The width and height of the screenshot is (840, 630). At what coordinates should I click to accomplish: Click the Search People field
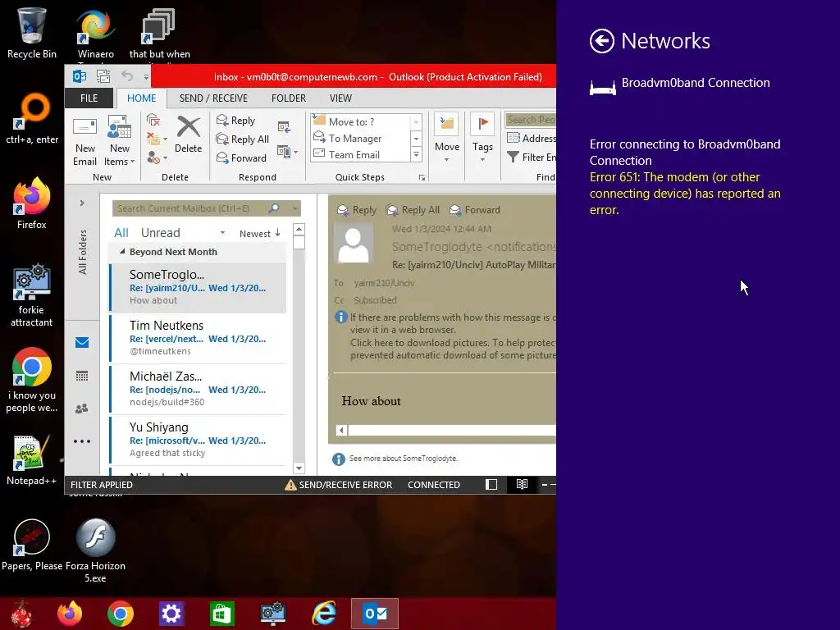point(531,120)
